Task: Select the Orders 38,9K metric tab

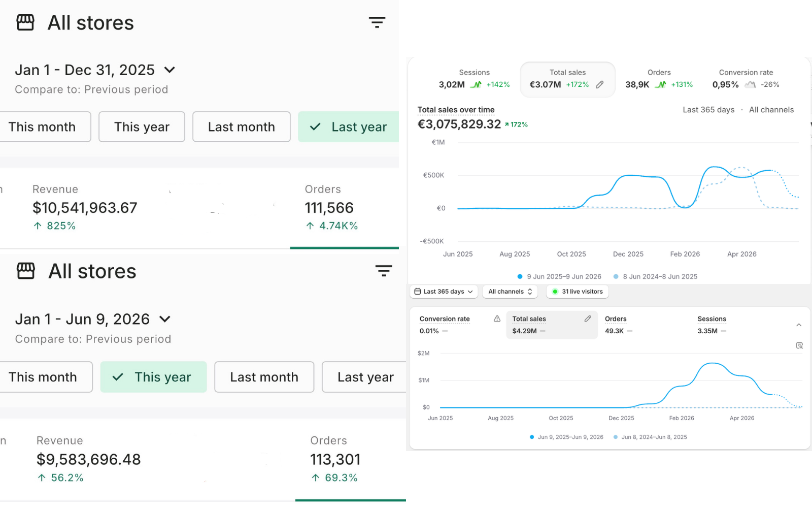Action: [x=659, y=79]
